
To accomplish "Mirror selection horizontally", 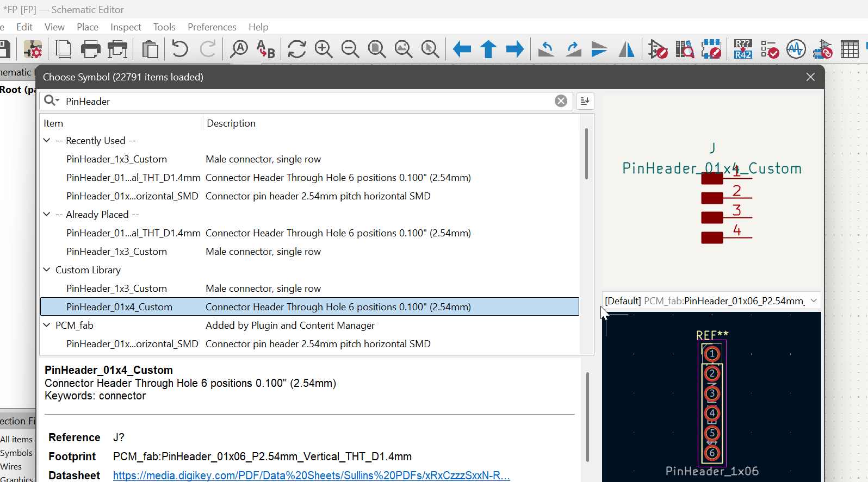I will tap(627, 49).
